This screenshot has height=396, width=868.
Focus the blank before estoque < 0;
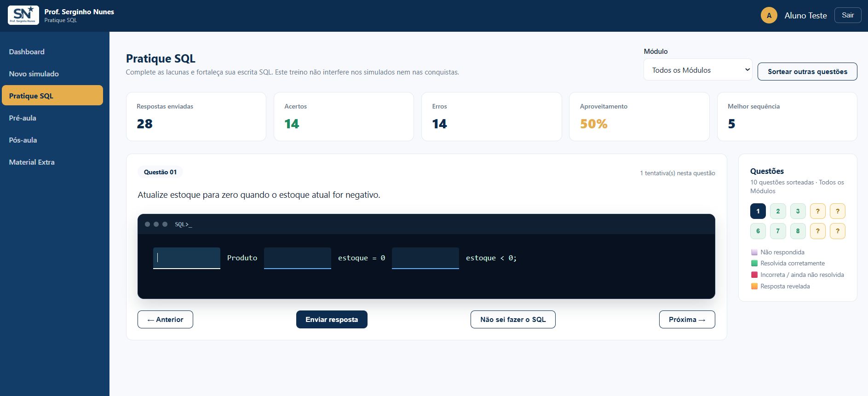tap(425, 258)
